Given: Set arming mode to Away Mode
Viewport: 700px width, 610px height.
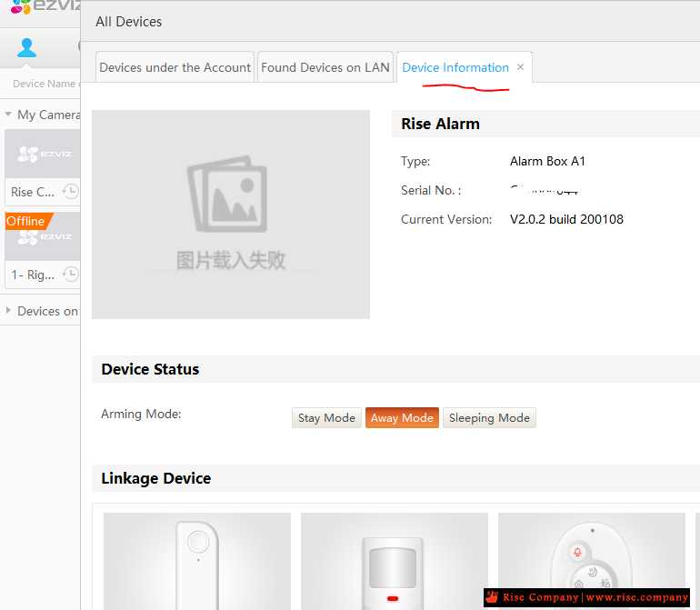Looking at the screenshot, I should point(402,418).
